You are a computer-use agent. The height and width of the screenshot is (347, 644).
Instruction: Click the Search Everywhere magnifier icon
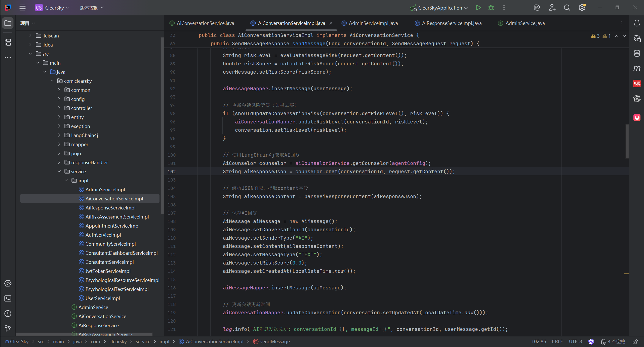click(x=567, y=8)
